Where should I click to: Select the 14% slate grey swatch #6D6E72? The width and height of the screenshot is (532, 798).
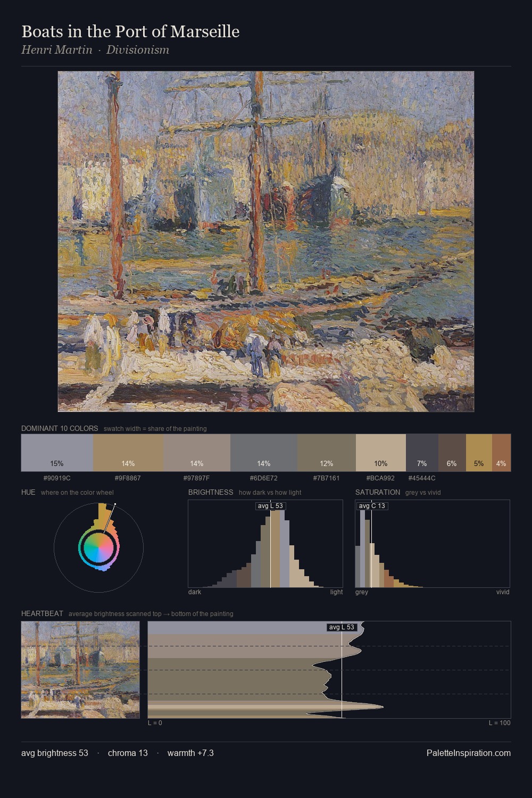coord(264,453)
